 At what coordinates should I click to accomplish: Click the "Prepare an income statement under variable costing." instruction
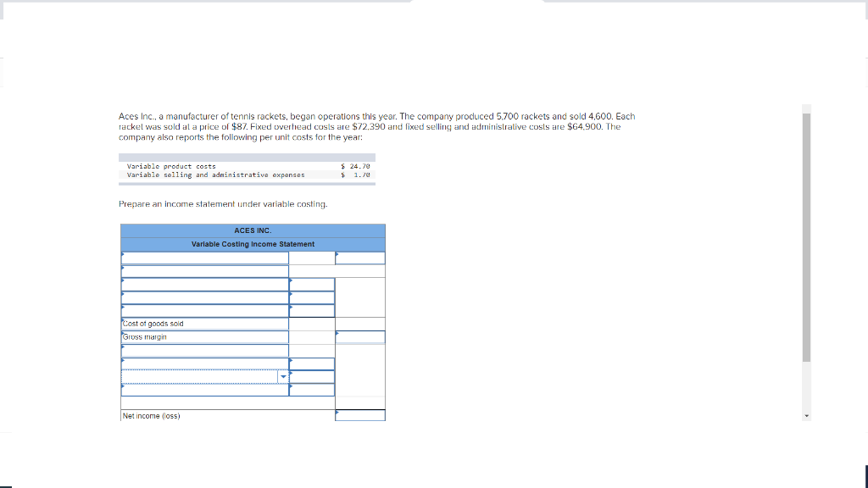pyautogui.click(x=223, y=204)
